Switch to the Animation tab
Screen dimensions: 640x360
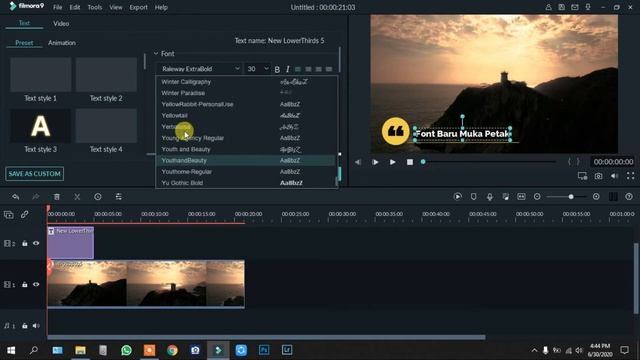click(62, 43)
